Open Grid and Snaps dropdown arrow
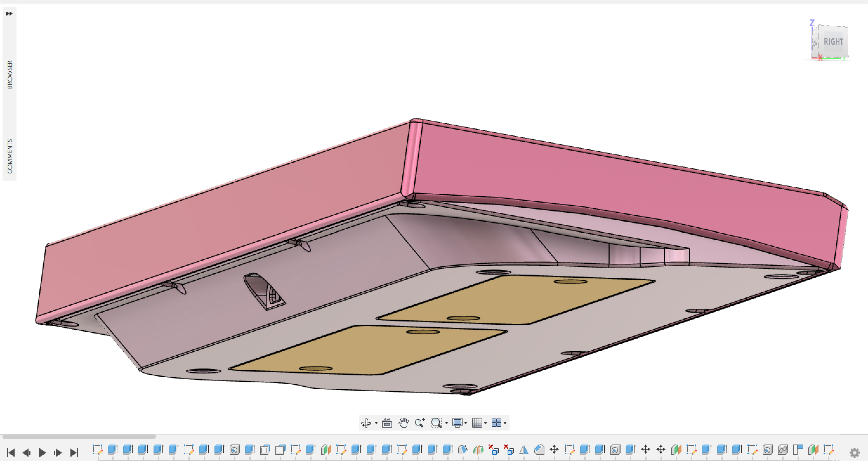Image resolution: width=868 pixels, height=461 pixels. (486, 423)
